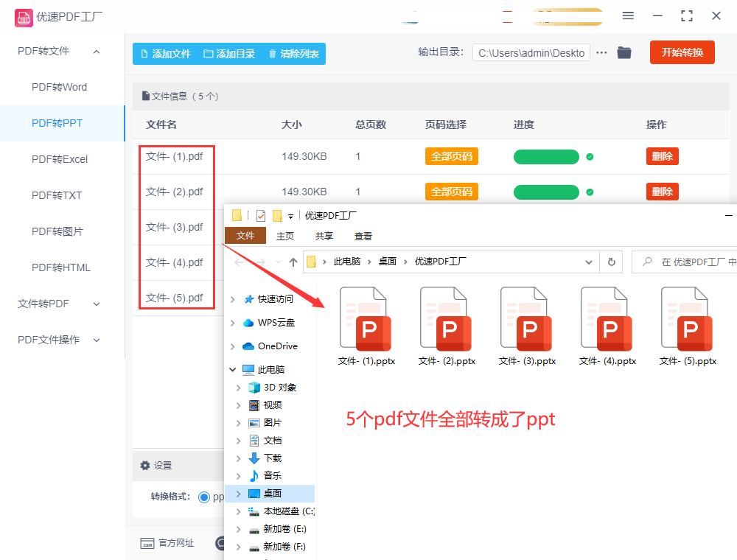737x560 pixels.
Task: Select the 文件- (4).pptx file icon
Action: (x=607, y=320)
